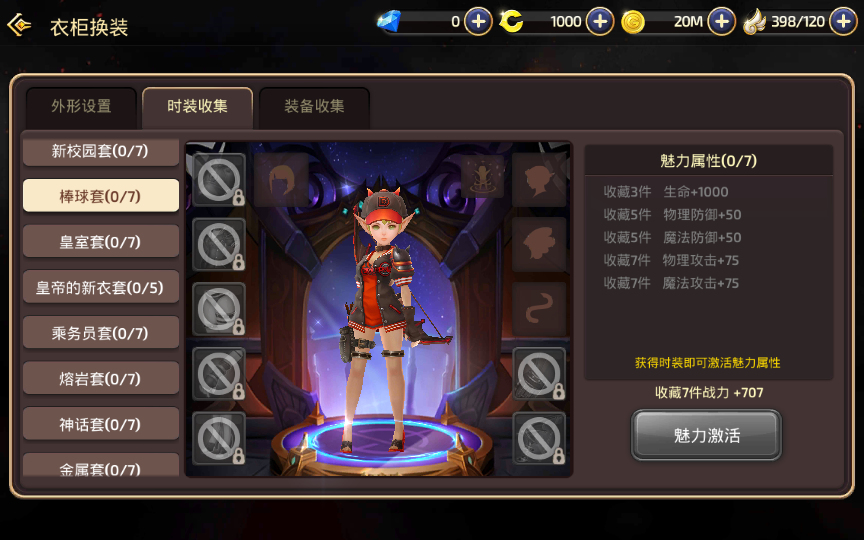Add wing stamina with plus button

tap(844, 21)
